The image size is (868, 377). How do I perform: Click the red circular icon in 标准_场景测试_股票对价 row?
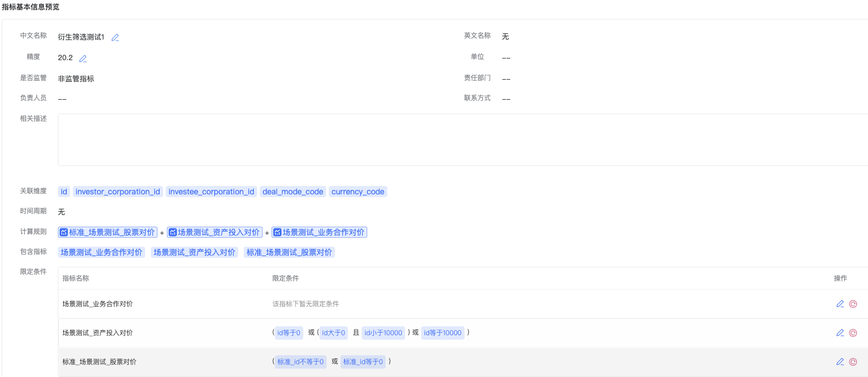click(853, 362)
